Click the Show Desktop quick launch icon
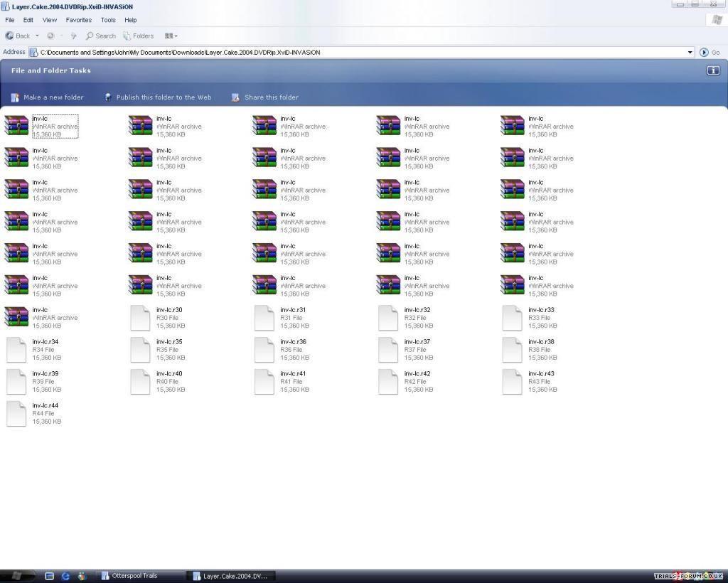 click(x=49, y=576)
